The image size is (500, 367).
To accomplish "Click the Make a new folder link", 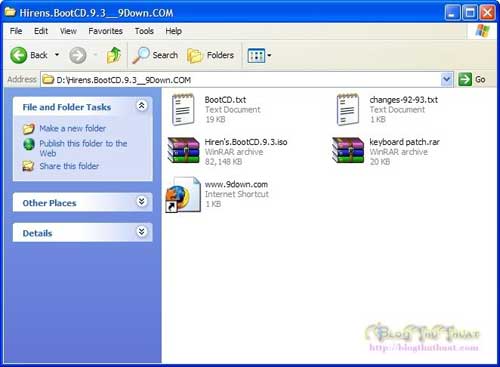I will point(72,128).
